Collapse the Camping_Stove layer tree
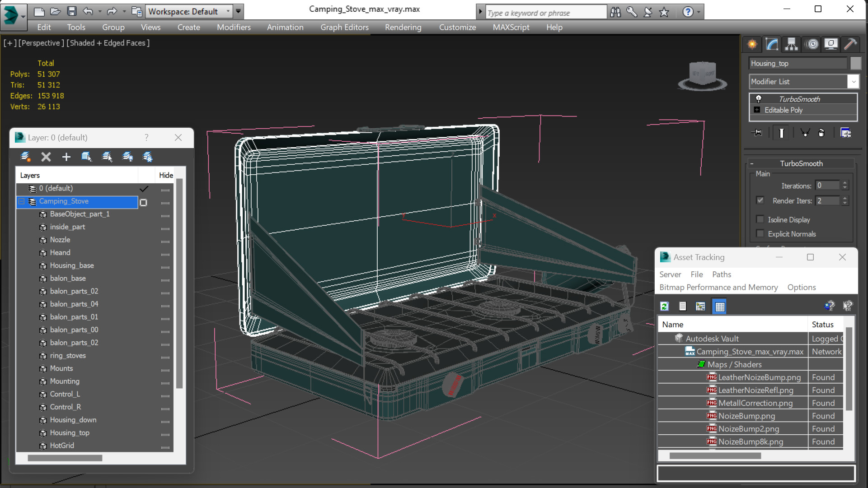 click(21, 201)
